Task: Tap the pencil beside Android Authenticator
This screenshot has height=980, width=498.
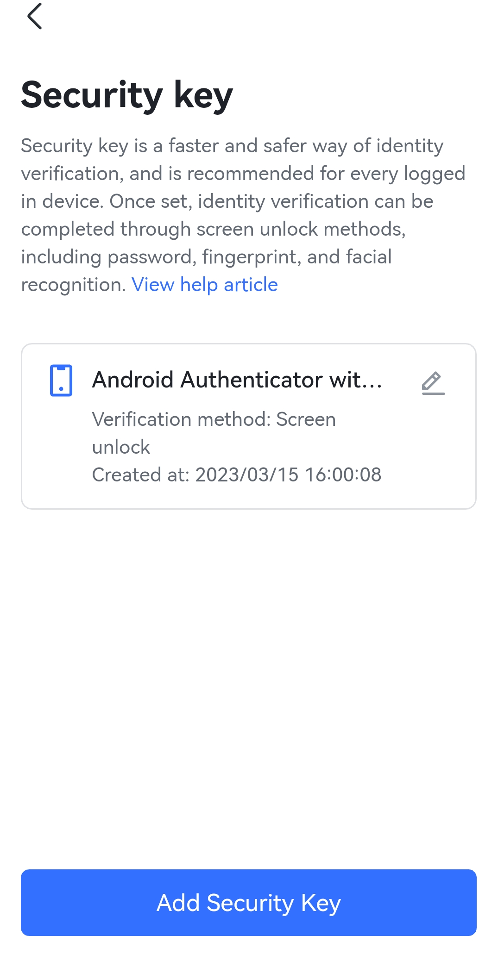Action: [434, 383]
